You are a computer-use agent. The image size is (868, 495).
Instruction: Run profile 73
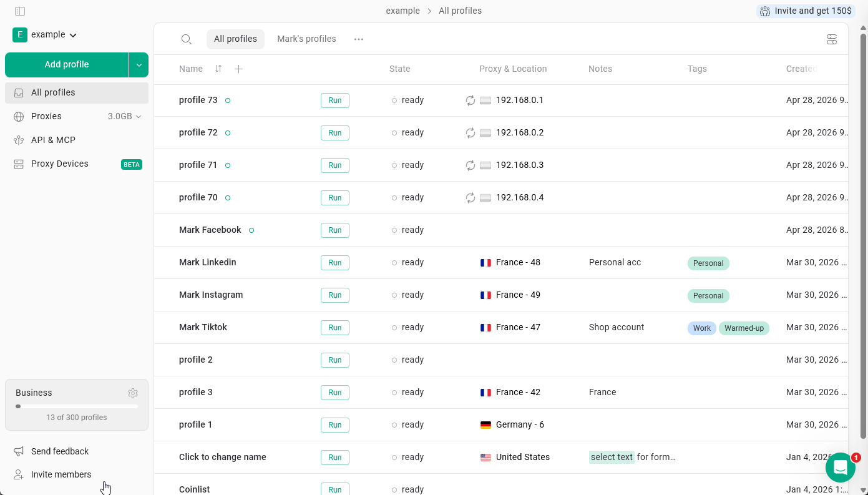(x=335, y=100)
